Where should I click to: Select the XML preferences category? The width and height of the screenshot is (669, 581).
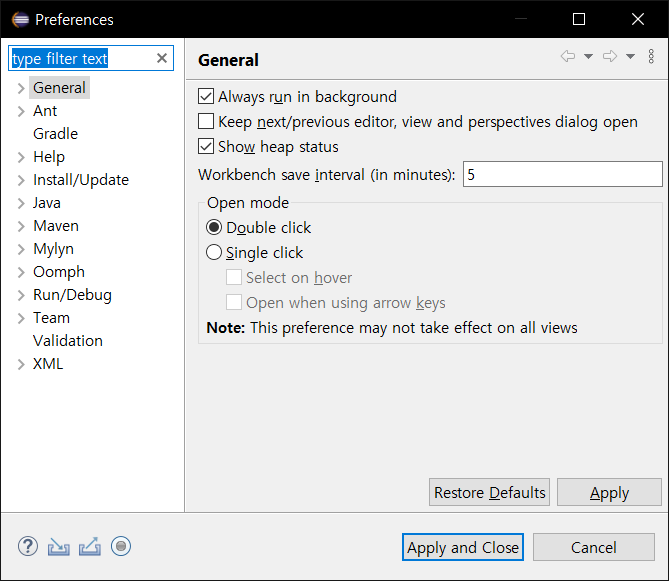pos(48,364)
